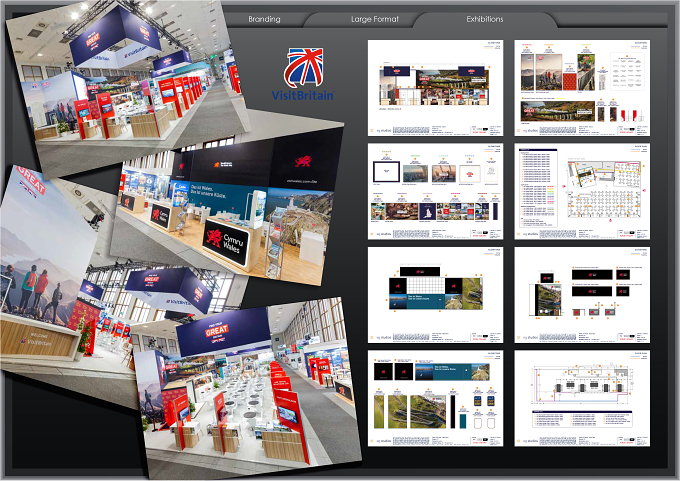Select the Exhibitions tab
Image resolution: width=680 pixels, height=481 pixels.
pos(485,19)
